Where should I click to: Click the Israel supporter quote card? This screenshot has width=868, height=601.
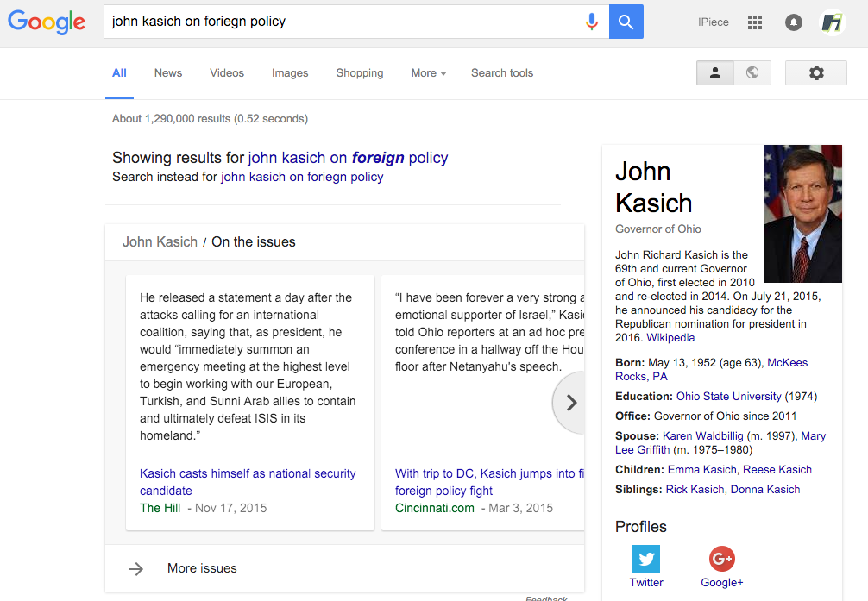[482, 403]
